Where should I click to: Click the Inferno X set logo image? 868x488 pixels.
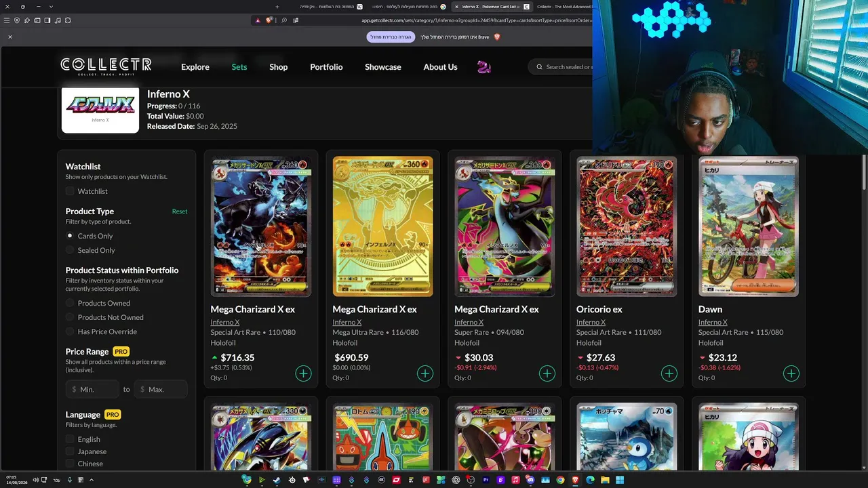click(100, 110)
